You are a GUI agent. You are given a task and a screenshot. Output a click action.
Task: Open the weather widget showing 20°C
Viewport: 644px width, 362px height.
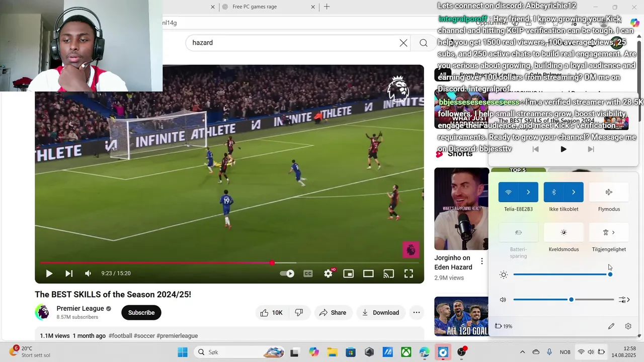tap(29, 352)
